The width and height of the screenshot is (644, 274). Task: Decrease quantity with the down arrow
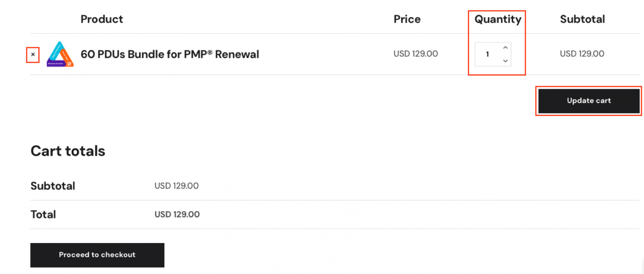point(505,61)
